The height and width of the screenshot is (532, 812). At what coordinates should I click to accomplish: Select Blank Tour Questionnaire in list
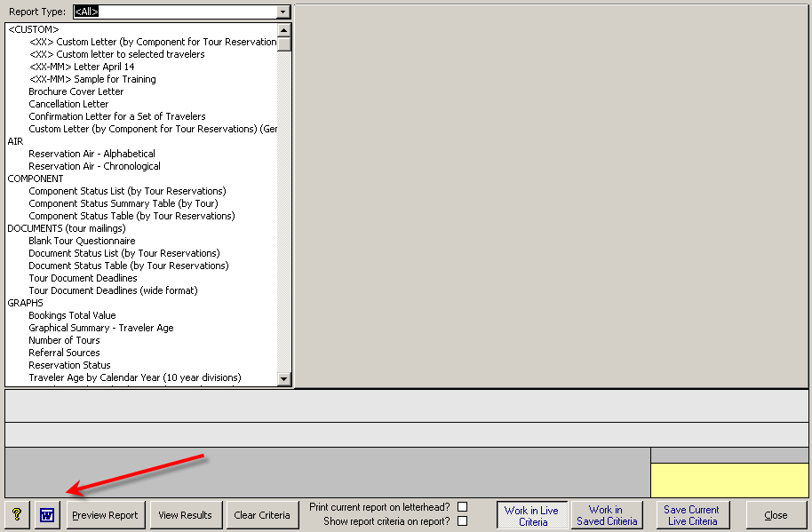tap(82, 241)
